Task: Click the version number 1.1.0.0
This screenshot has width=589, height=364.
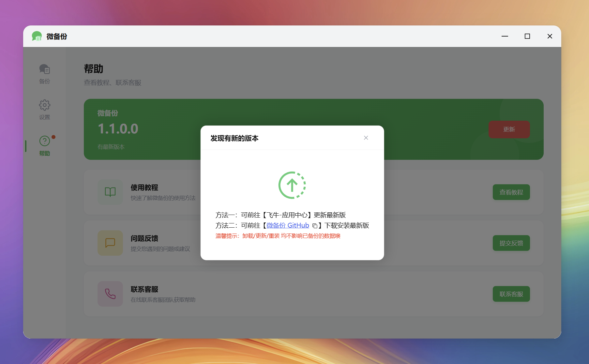Action: point(118,129)
